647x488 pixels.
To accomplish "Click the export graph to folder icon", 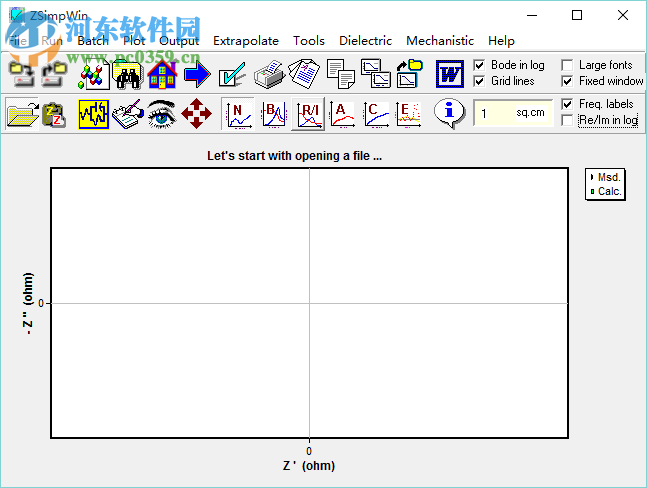I will (x=409, y=74).
